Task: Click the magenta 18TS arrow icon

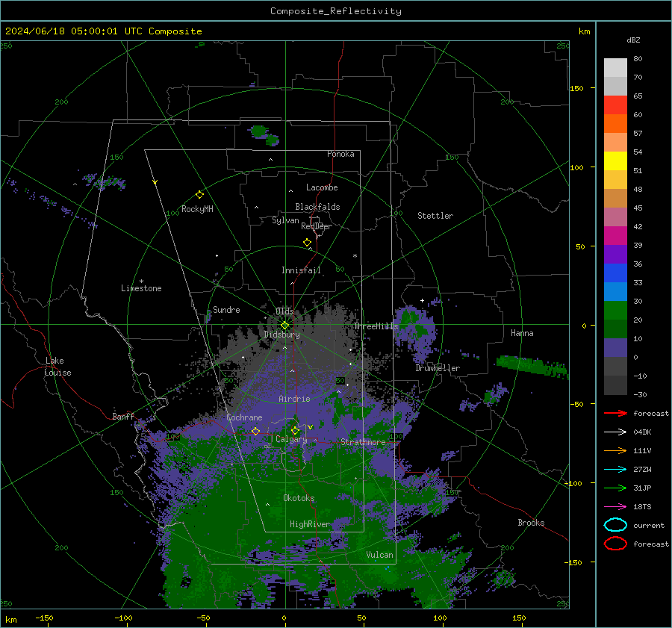Action: (x=615, y=507)
